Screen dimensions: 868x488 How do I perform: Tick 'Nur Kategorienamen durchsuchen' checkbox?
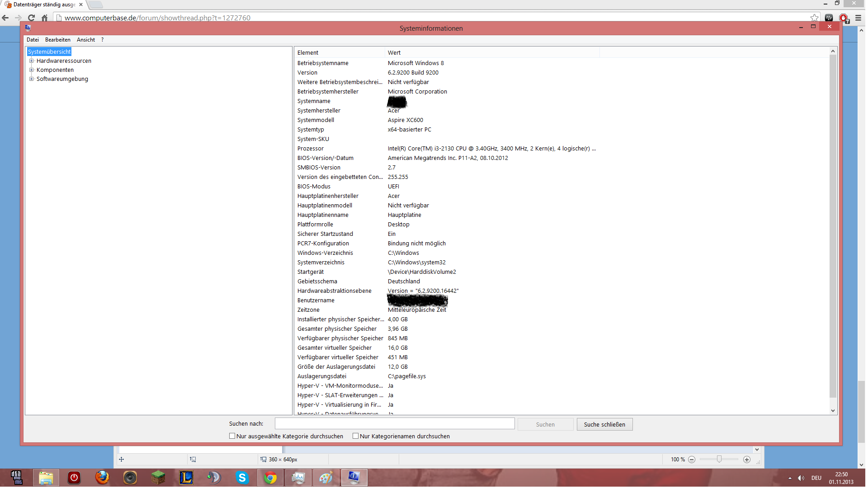(356, 436)
